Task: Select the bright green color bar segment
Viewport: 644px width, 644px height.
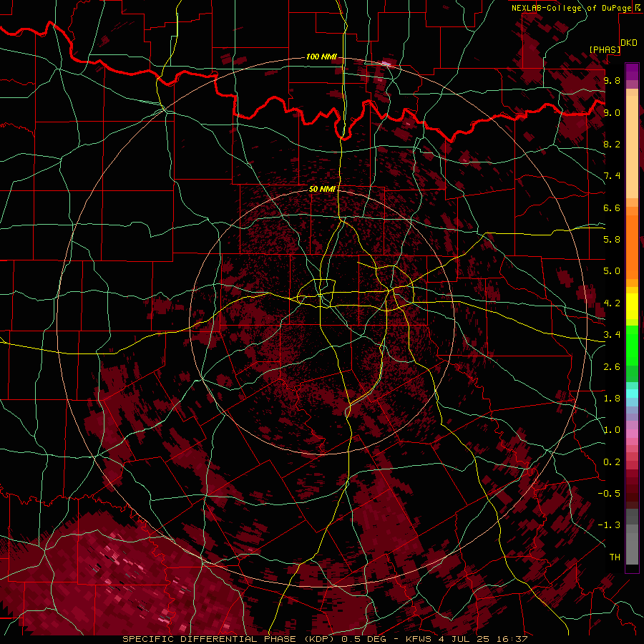Action: point(632,346)
